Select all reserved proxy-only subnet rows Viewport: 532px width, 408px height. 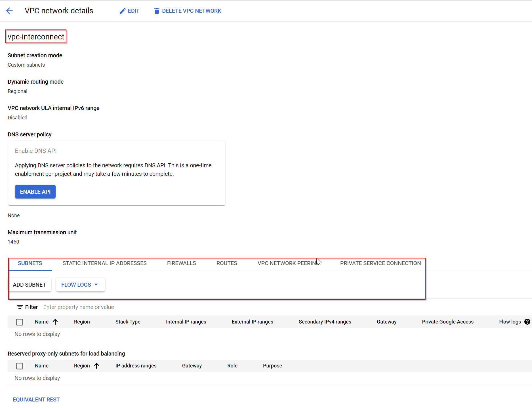pyautogui.click(x=19, y=366)
